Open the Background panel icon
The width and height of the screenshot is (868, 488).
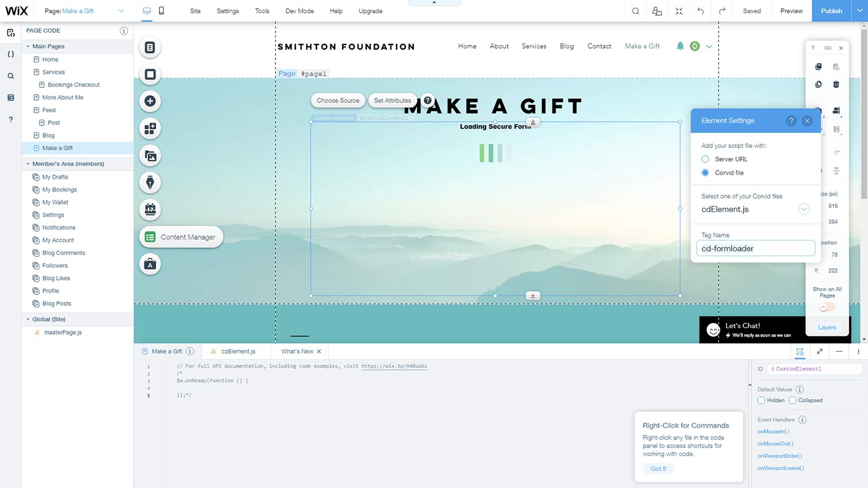point(150,74)
